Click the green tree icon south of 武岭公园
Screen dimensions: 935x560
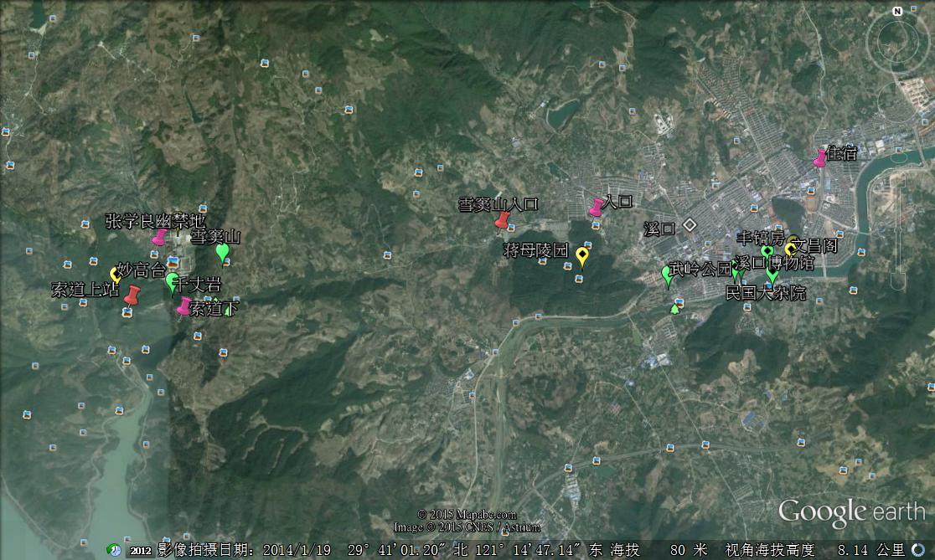point(674,309)
